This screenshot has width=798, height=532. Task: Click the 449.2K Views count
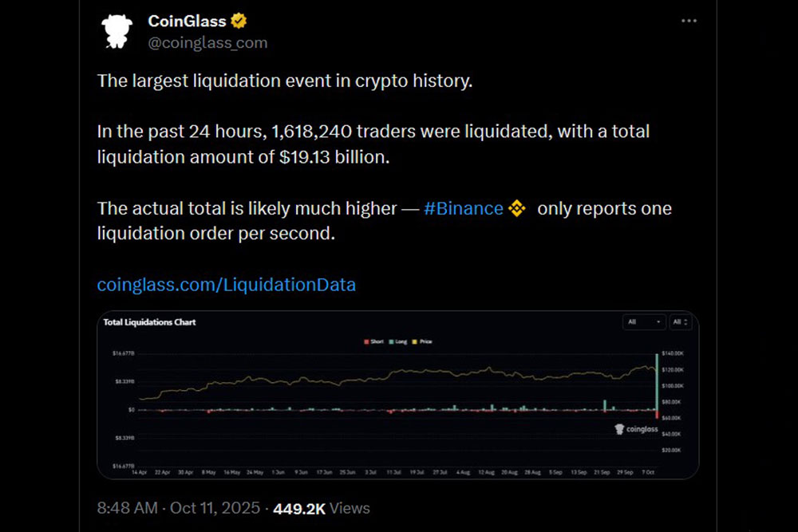(x=322, y=508)
